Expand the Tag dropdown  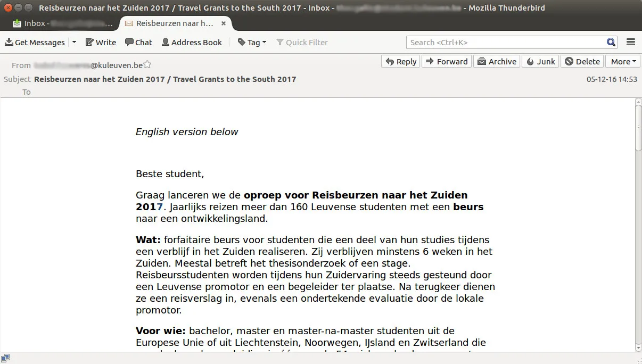point(252,43)
